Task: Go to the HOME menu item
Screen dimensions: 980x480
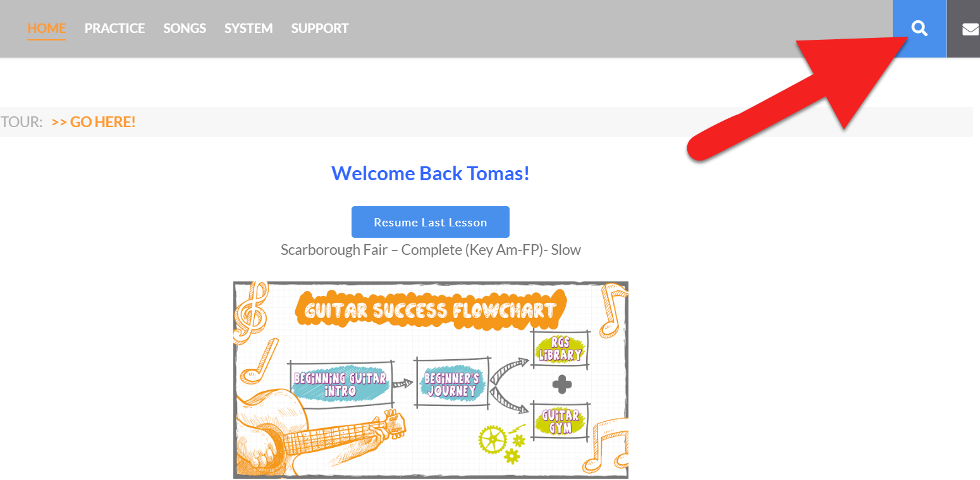Action: 46,28
